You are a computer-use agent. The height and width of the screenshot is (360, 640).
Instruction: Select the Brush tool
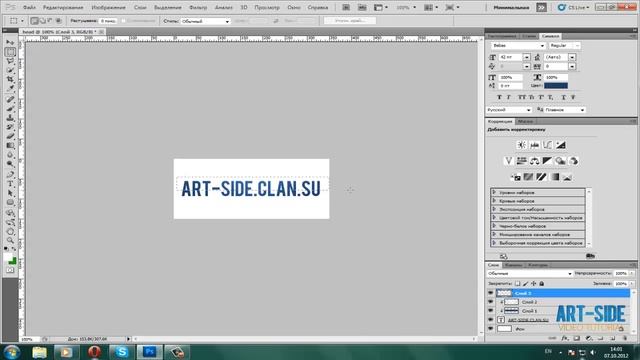pyautogui.click(x=10, y=109)
